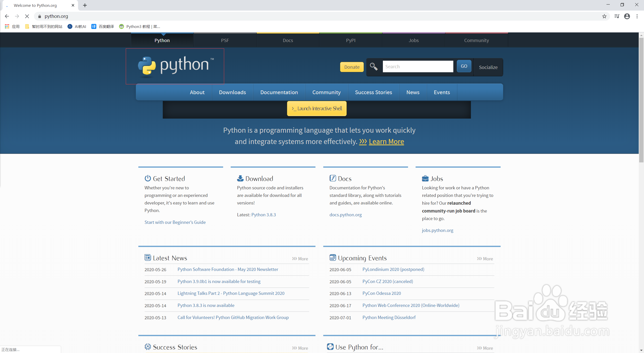Open the Documentation navigation menu
Viewport: 644px width, 353px height.
click(x=279, y=92)
